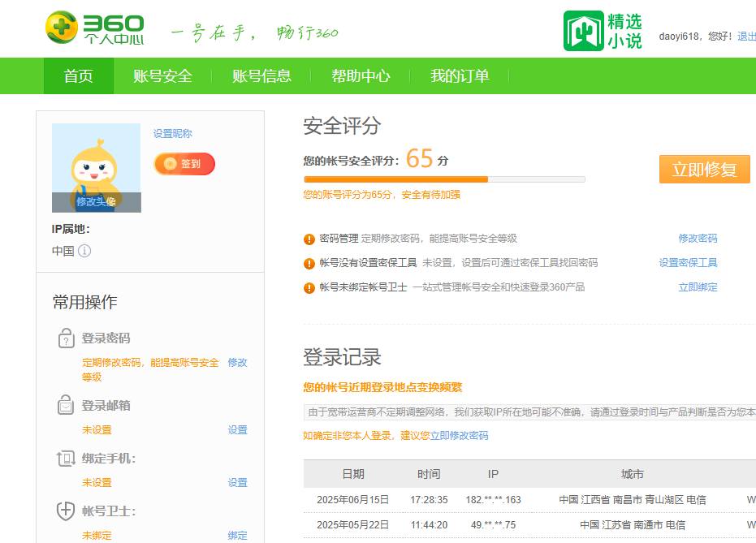Switch to the 帮助中心 tab

tap(361, 75)
